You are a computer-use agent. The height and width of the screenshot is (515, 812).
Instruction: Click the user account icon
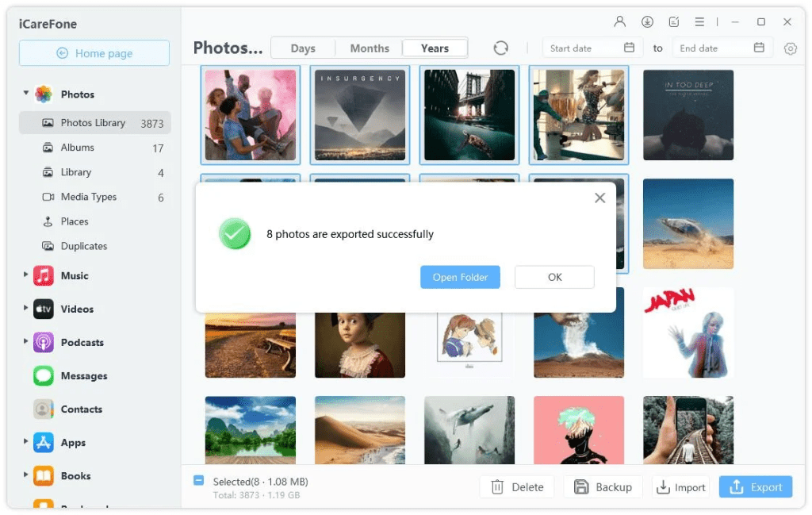[x=619, y=21]
